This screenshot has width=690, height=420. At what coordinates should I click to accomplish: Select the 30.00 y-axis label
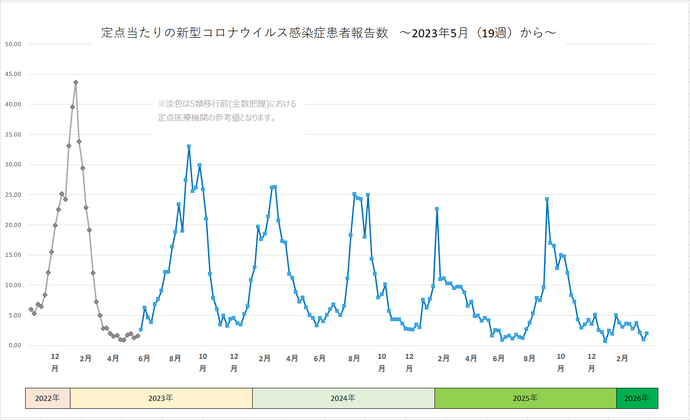coord(13,165)
